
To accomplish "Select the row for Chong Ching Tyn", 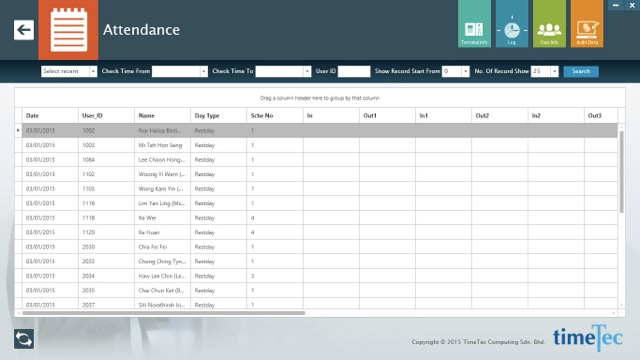I will click(x=320, y=261).
